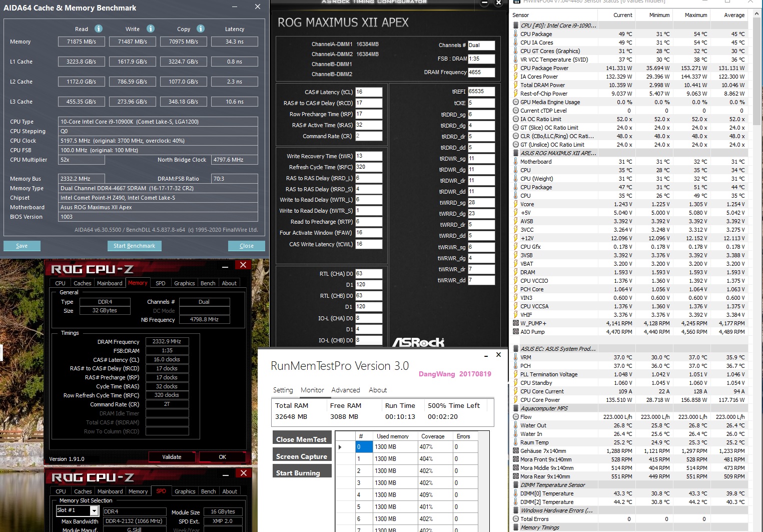Click the Average column header in HWiNFO
Image resolution: width=763 pixels, height=532 pixels.
[734, 15]
